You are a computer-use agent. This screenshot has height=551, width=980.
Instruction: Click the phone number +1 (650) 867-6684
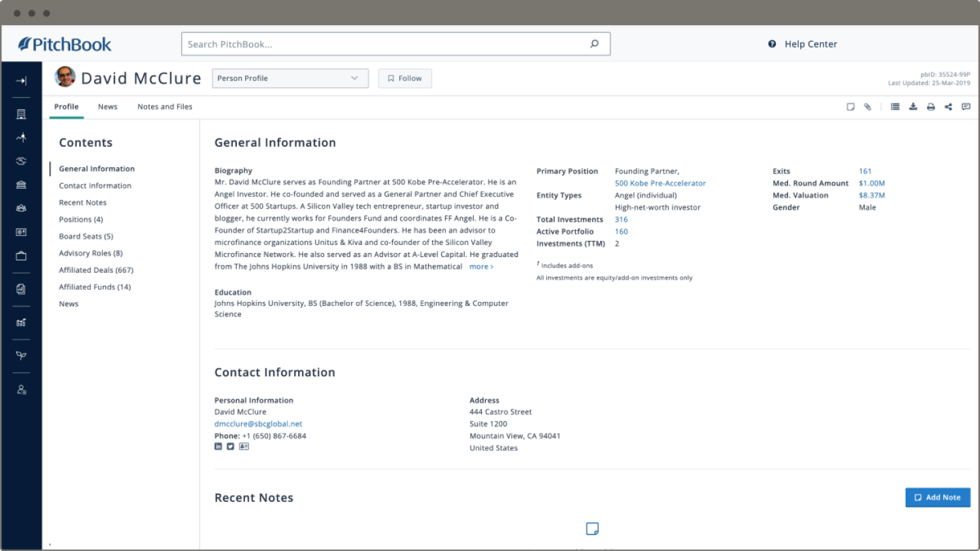274,436
